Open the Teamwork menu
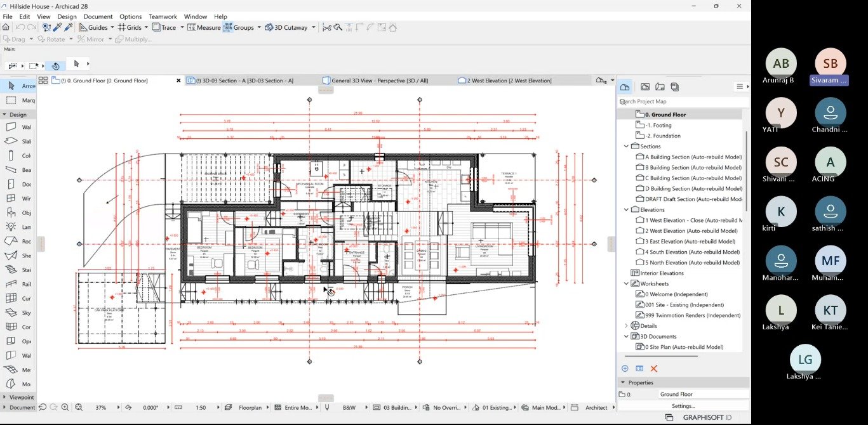 163,16
